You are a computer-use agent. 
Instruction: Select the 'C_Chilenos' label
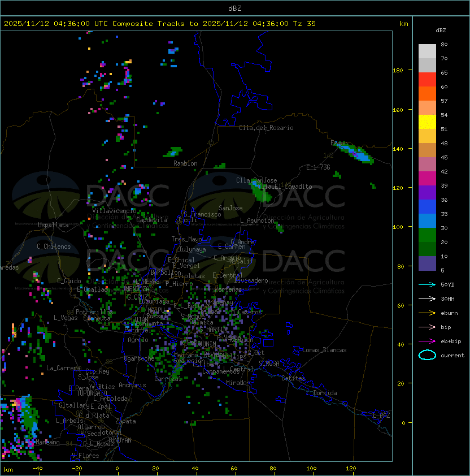[54, 246]
